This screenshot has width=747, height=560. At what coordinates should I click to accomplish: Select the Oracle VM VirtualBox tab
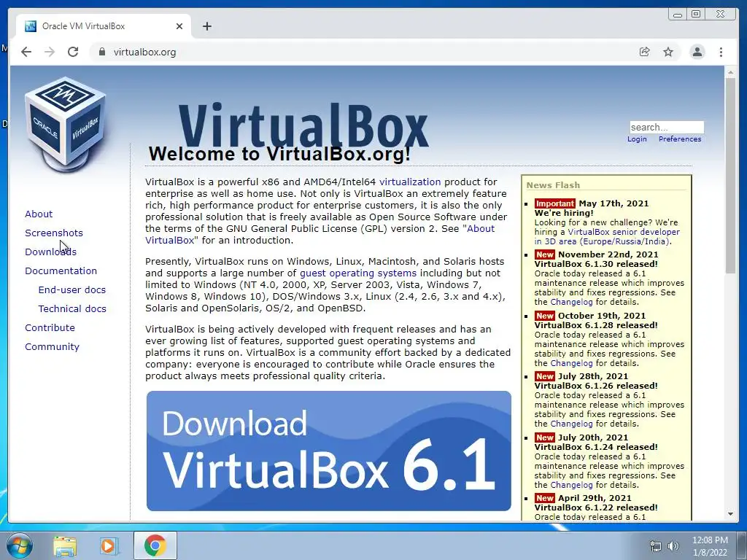click(104, 26)
